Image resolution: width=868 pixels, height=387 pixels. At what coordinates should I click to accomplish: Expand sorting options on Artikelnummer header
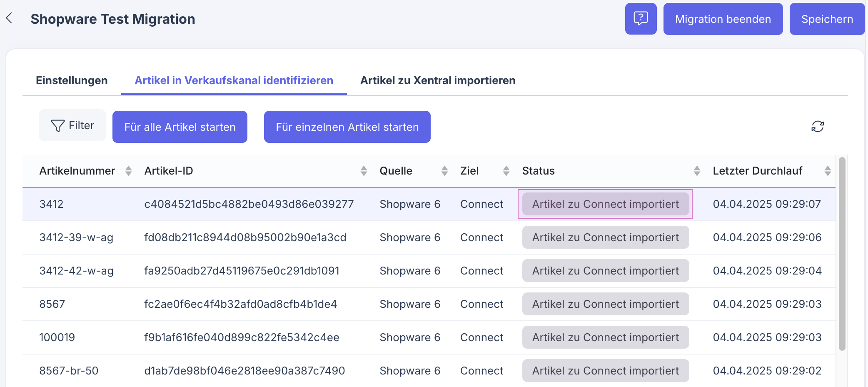pos(128,170)
